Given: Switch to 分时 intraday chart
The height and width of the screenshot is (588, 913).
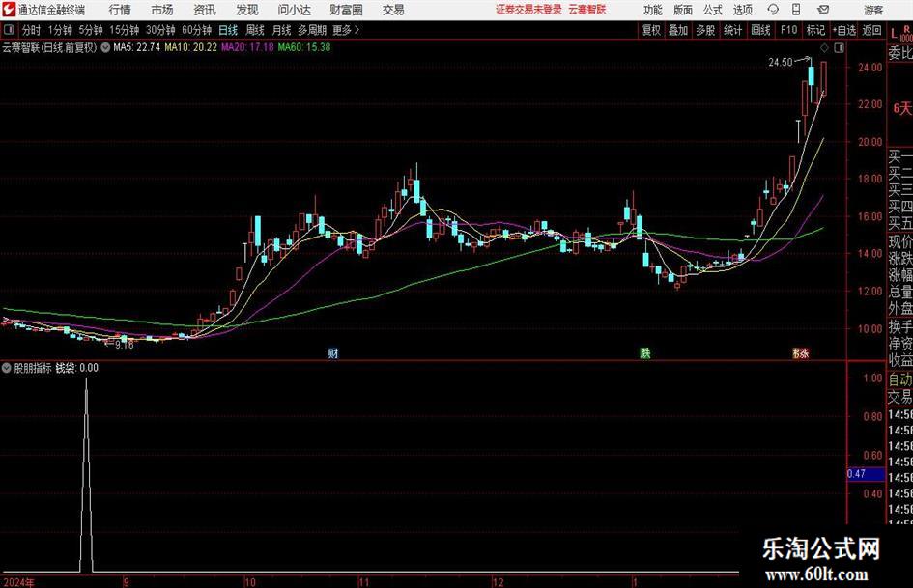Looking at the screenshot, I should pyautogui.click(x=32, y=30).
